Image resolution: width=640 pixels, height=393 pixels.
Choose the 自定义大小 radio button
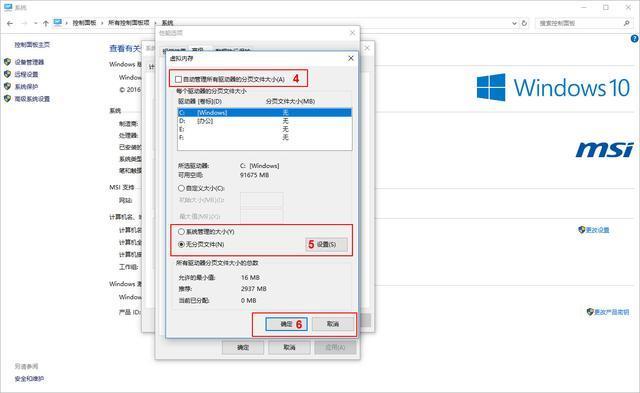tap(181, 188)
